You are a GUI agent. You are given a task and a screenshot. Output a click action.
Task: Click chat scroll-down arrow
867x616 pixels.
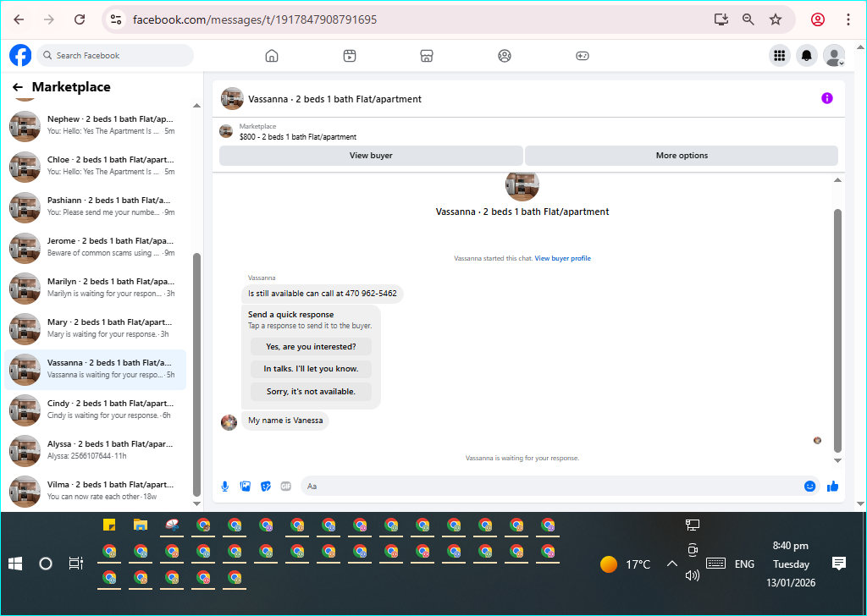coord(837,460)
